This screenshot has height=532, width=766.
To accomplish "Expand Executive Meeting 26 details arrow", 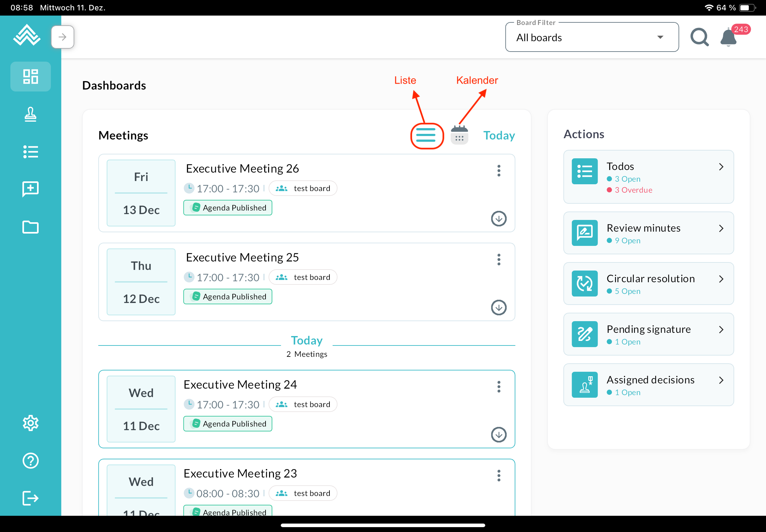I will coord(499,219).
